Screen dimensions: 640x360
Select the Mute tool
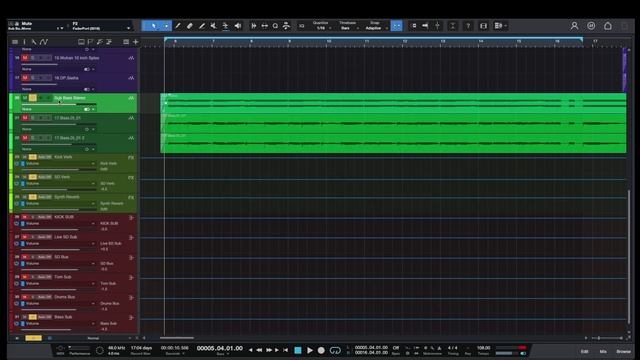213,26
